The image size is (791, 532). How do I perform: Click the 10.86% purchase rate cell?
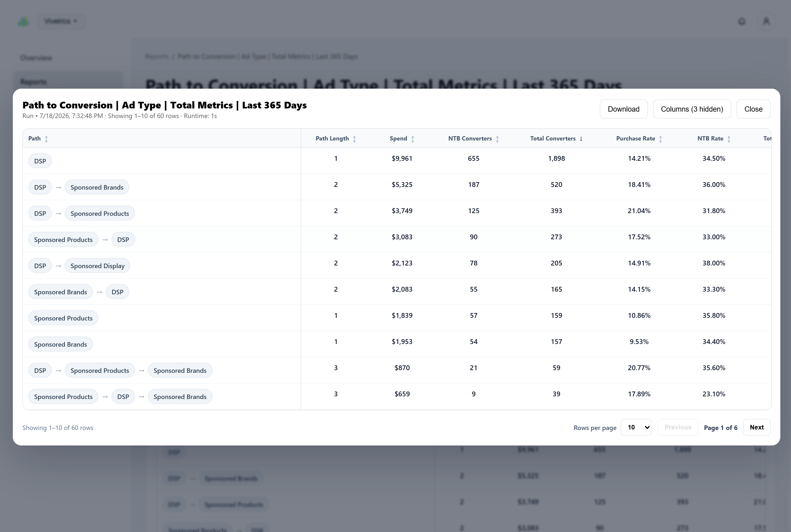click(x=639, y=315)
